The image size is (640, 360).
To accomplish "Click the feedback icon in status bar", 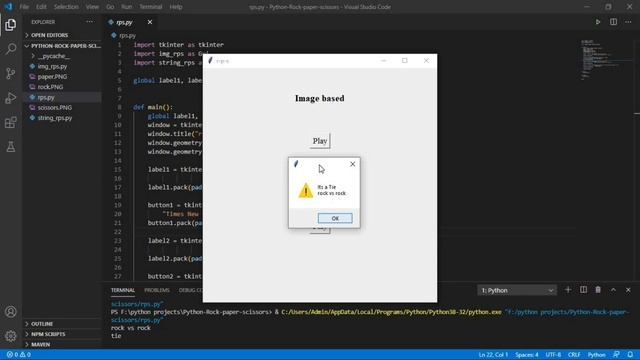I will point(616,355).
